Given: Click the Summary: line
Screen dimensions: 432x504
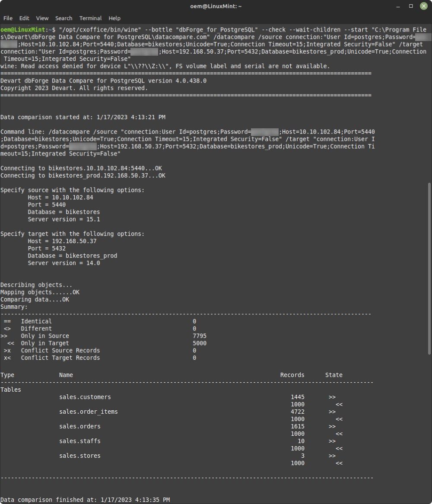Looking at the screenshot, I should pyautogui.click(x=14, y=307).
